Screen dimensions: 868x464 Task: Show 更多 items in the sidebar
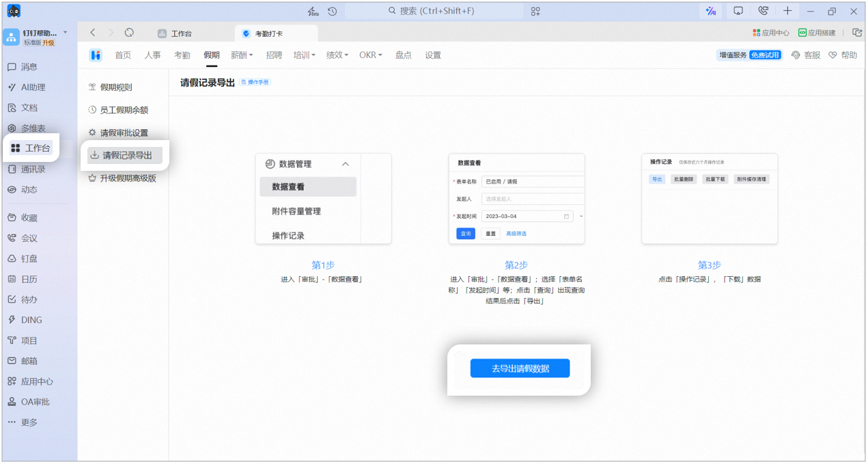point(23,423)
